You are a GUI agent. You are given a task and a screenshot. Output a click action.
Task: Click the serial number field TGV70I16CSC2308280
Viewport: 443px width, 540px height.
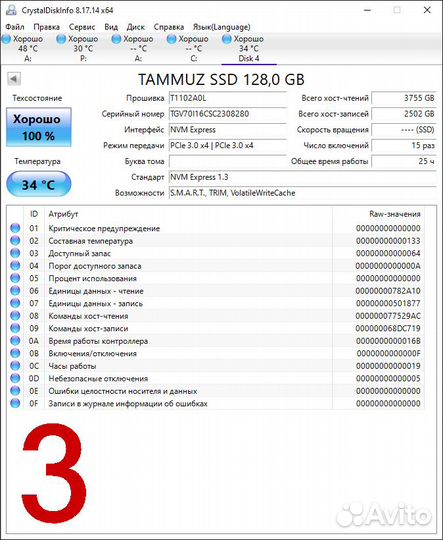tap(228, 114)
